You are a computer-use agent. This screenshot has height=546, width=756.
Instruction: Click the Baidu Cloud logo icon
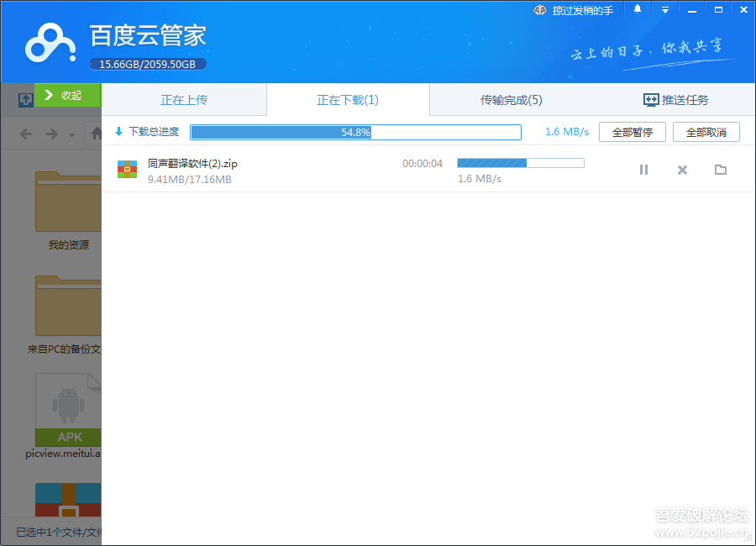50,44
